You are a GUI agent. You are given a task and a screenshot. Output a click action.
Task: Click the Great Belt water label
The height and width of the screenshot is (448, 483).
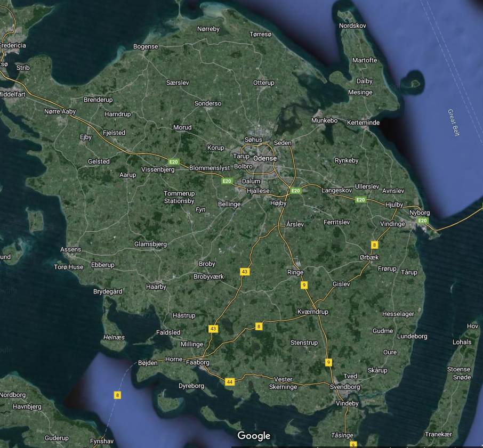(x=453, y=123)
